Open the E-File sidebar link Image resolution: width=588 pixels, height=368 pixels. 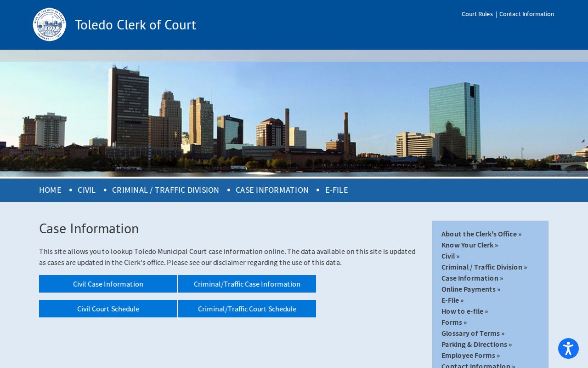452,300
